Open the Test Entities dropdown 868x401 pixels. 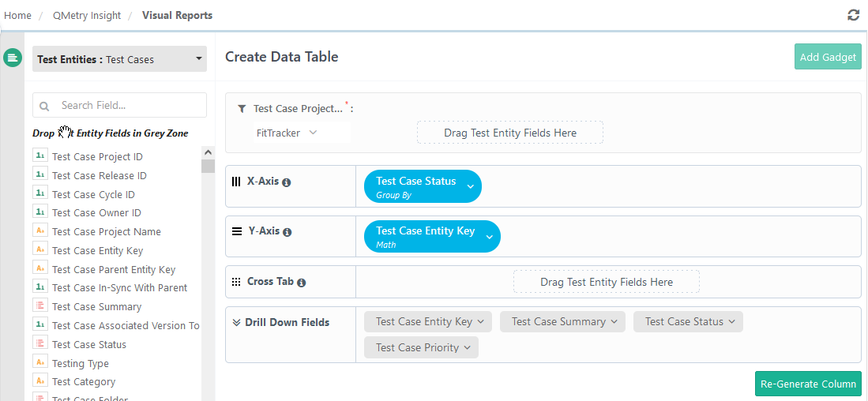coord(119,59)
